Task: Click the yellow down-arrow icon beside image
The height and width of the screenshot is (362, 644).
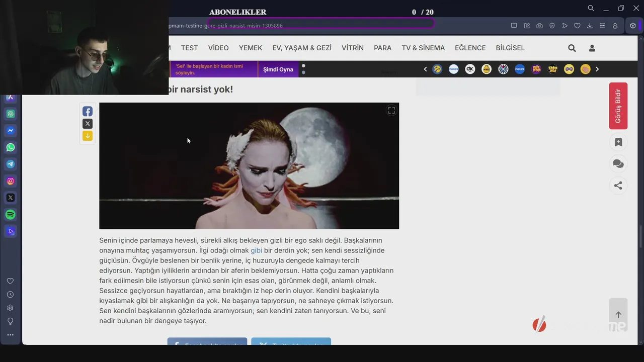Action: pos(88,136)
